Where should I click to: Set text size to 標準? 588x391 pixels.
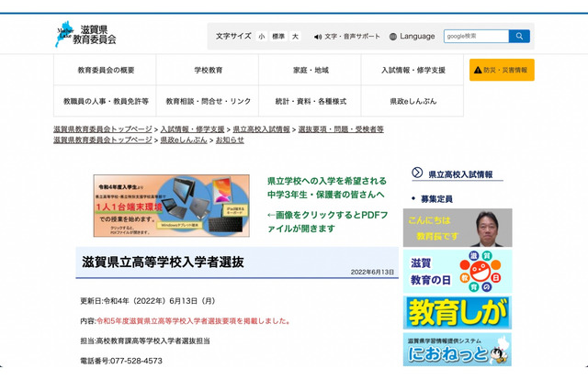[278, 37]
